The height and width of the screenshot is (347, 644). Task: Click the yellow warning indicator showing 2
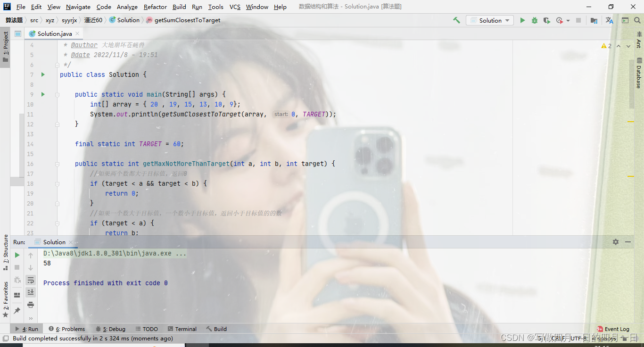coord(606,46)
